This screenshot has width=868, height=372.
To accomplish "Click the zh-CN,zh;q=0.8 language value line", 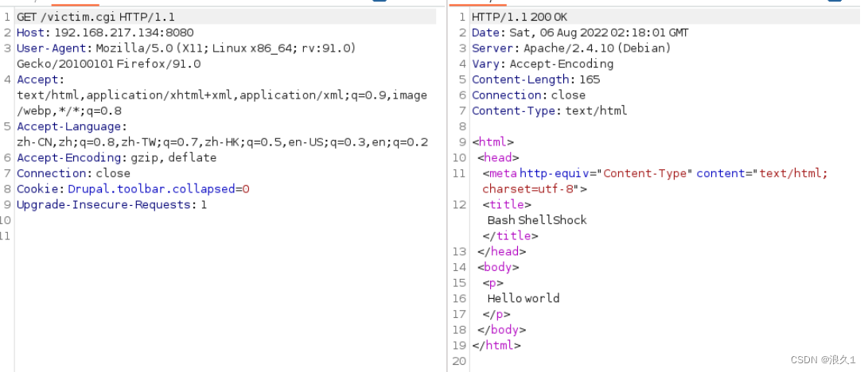I will 222,142.
